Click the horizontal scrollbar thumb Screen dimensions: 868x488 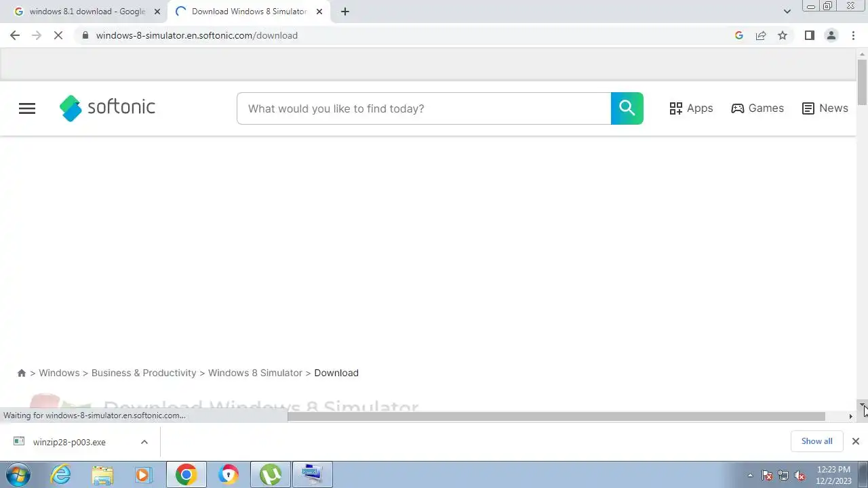coord(556,416)
